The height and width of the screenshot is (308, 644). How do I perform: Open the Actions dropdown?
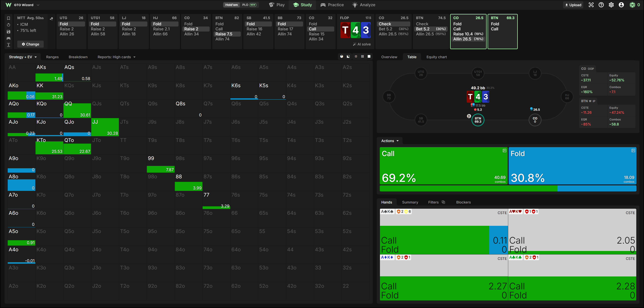pos(390,141)
